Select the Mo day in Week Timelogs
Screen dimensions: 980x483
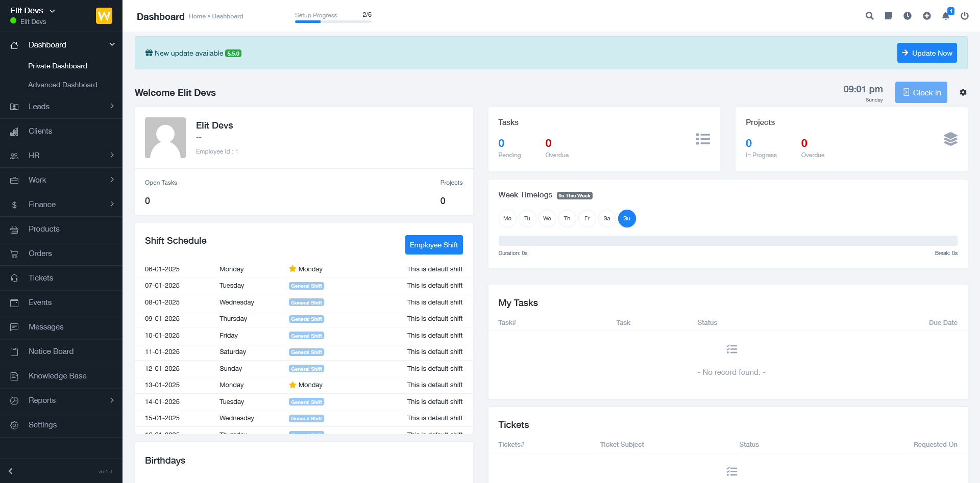507,218
